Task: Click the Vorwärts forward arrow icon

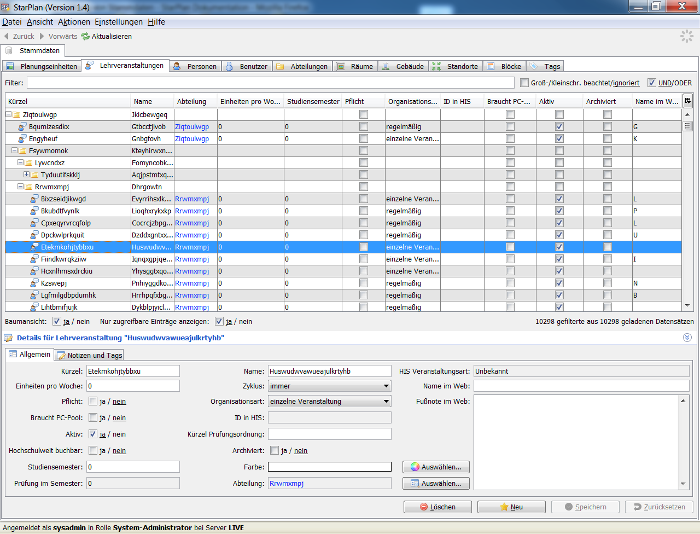Action: [42, 36]
